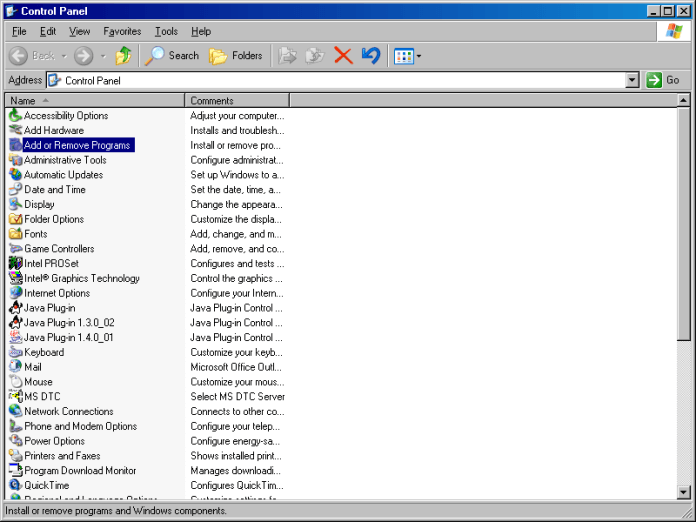Click the scrollbar down arrow

tap(684, 492)
